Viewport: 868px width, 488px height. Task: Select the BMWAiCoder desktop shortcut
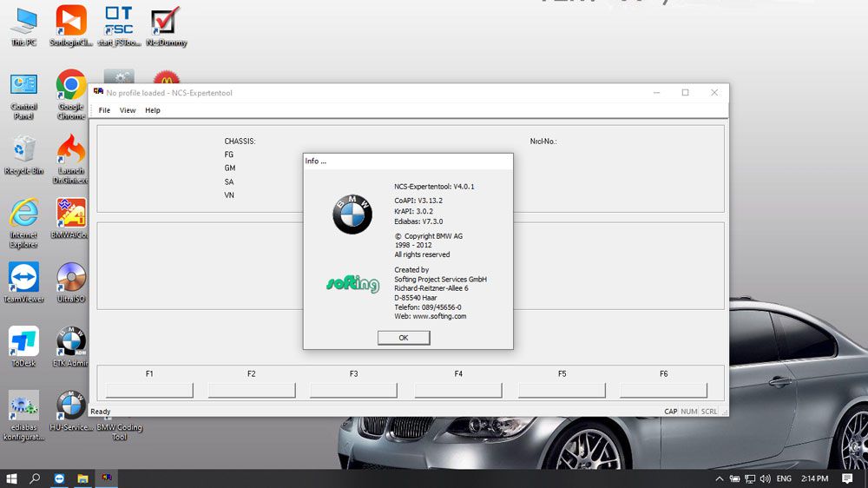(71, 219)
